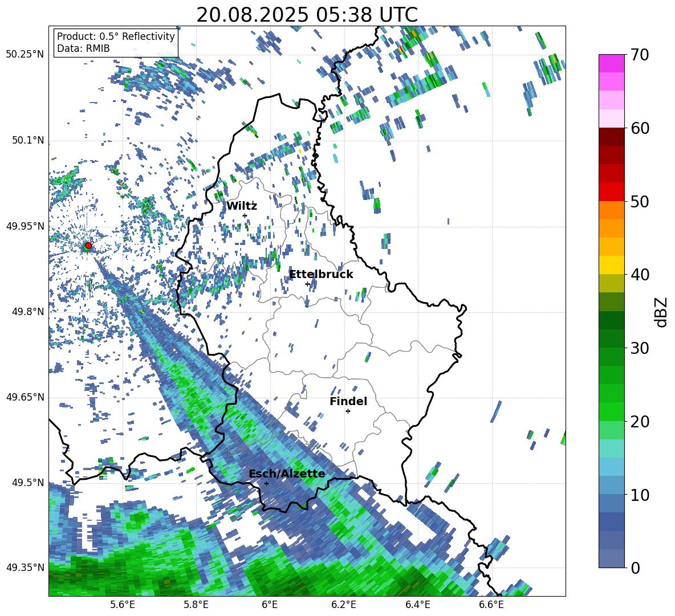Click the red radar site marker
This screenshot has width=675, height=616.
(x=88, y=246)
